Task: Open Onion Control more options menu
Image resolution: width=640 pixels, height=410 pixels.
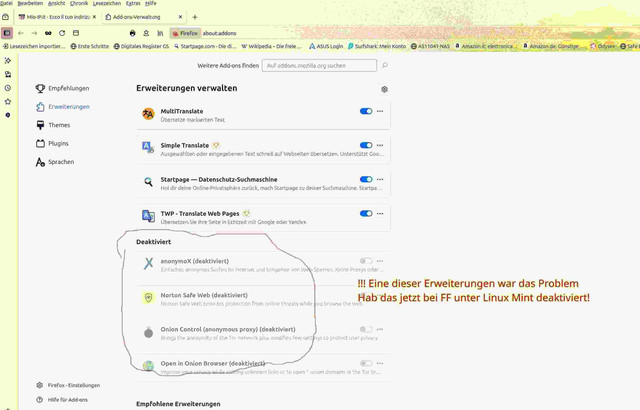Action: click(380, 329)
